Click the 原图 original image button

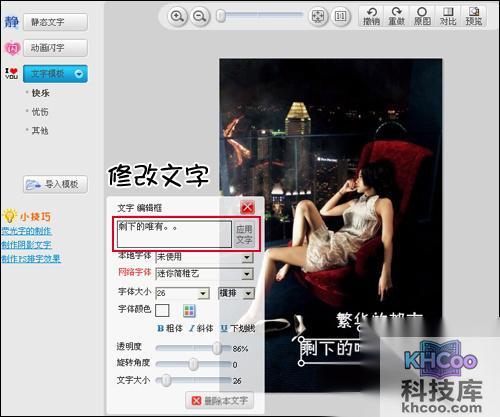[x=422, y=16]
